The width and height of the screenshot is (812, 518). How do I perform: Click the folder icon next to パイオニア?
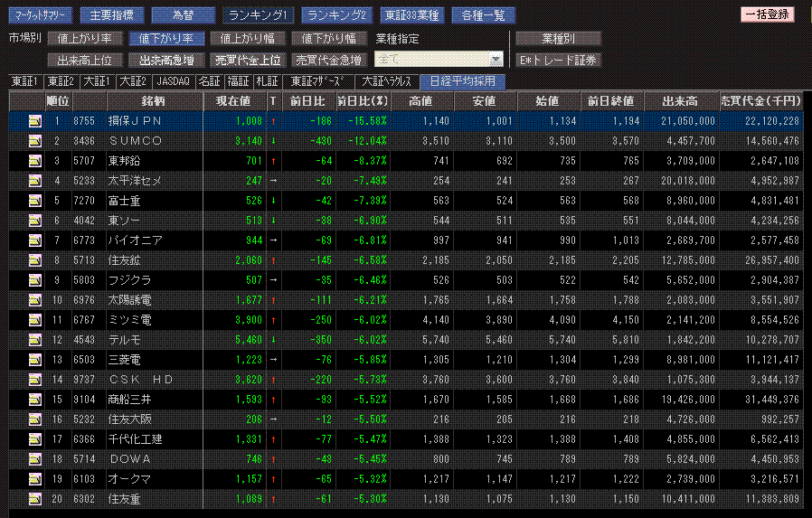coord(35,242)
